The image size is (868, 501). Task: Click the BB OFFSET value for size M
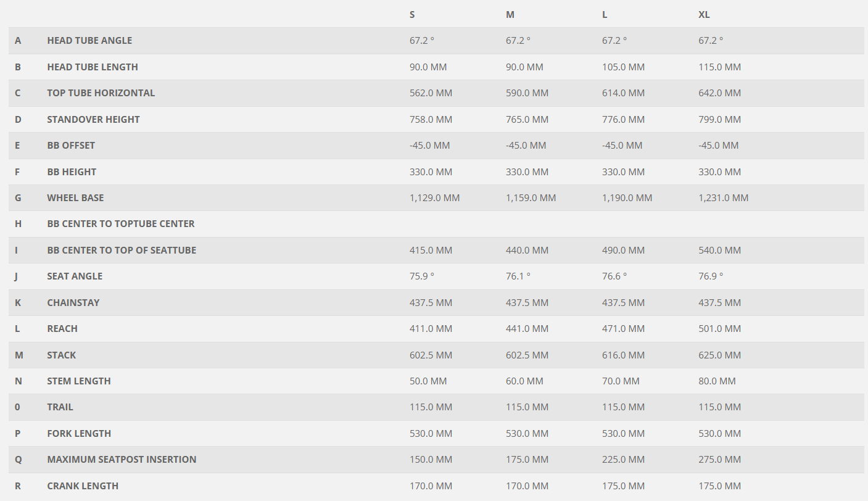[526, 146]
